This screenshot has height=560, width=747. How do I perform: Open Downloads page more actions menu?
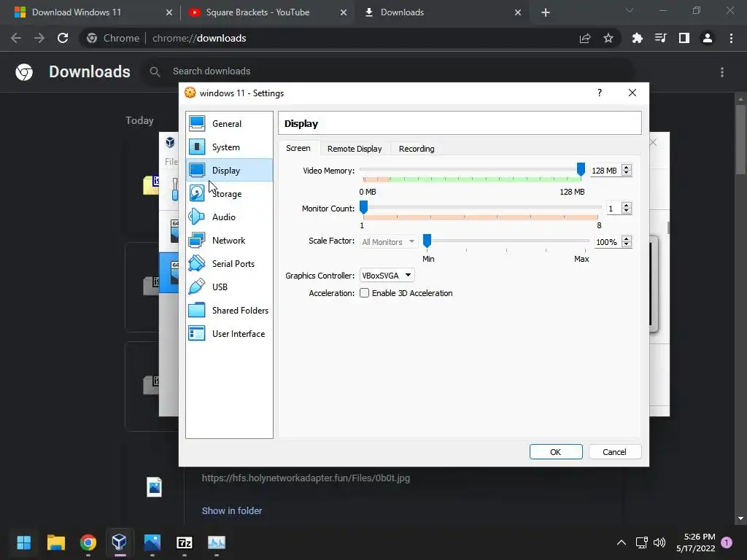tap(722, 72)
